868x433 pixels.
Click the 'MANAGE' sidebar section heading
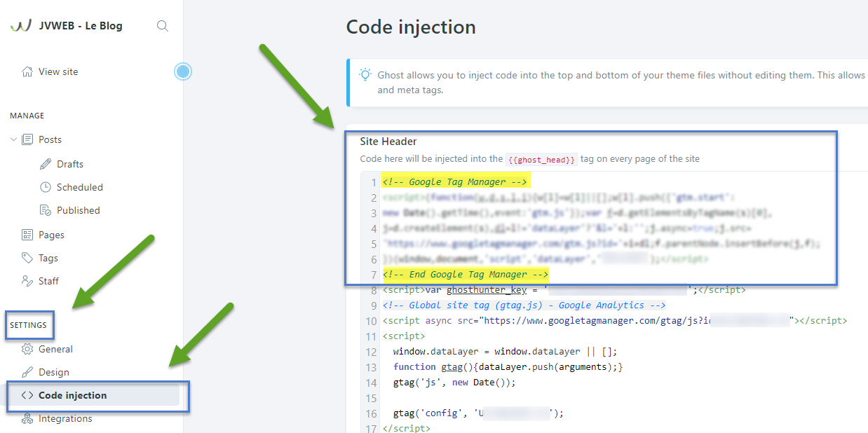pyautogui.click(x=27, y=116)
